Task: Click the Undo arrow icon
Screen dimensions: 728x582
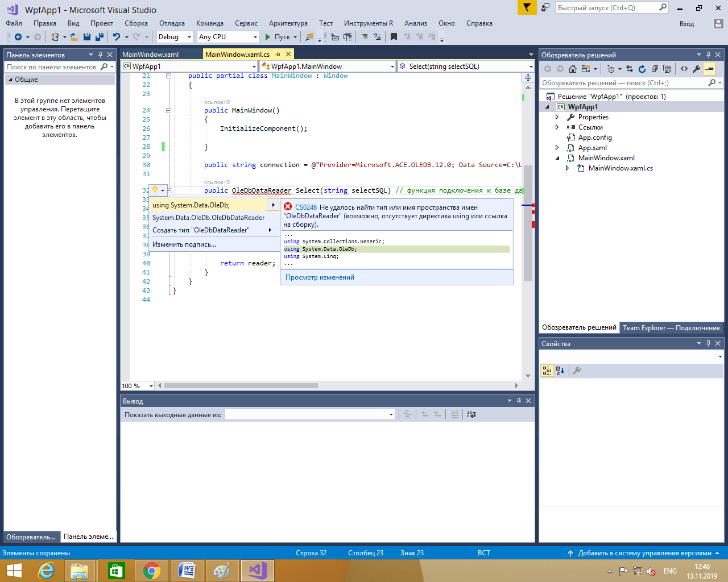Action: (x=117, y=37)
